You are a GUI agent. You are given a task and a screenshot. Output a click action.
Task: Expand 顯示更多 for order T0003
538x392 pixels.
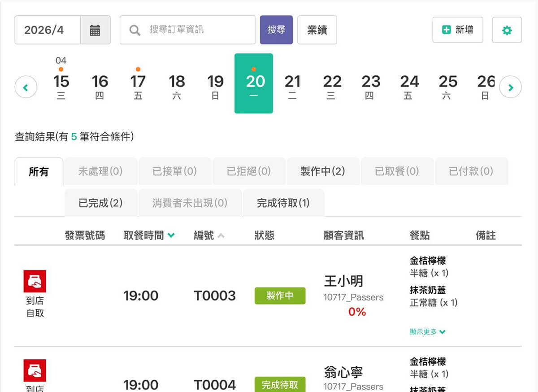pos(428,332)
